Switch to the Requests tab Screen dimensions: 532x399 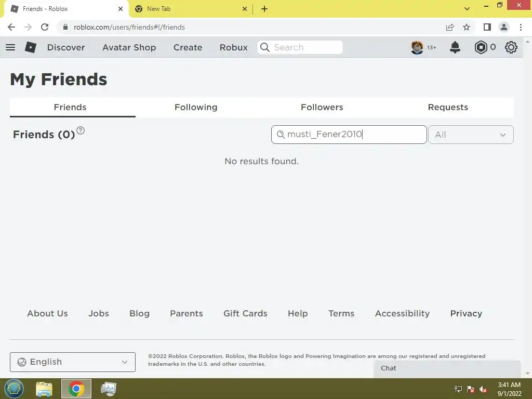tap(448, 107)
